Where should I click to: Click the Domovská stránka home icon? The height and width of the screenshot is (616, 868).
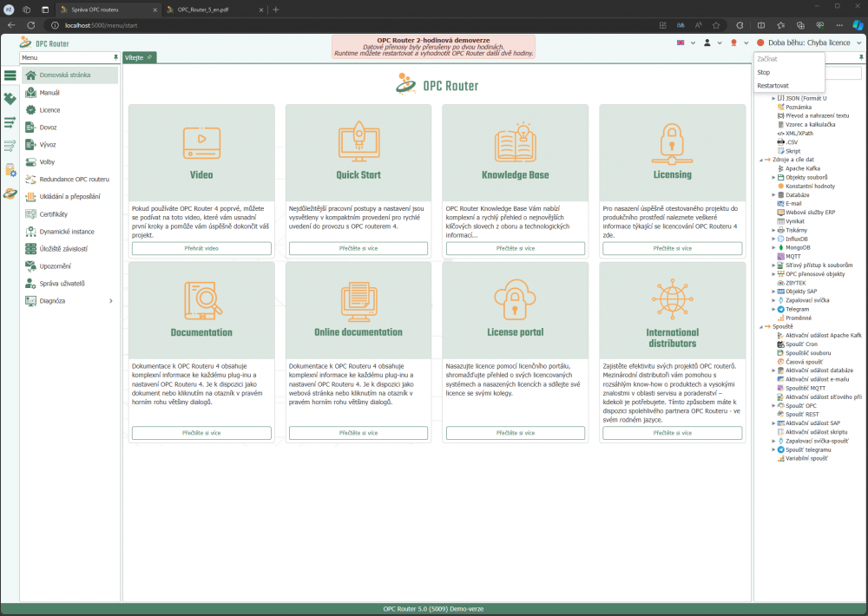pos(31,75)
